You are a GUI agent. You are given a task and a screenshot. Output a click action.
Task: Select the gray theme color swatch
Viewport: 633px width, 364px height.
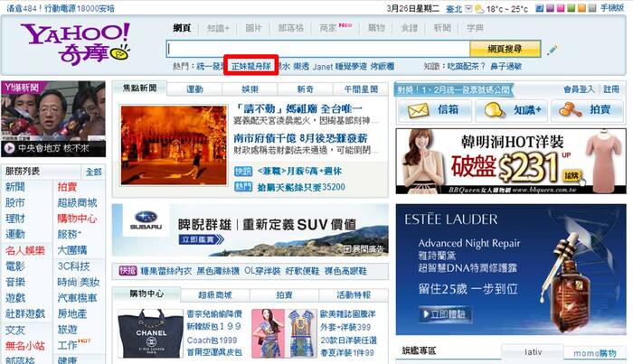pos(591,8)
